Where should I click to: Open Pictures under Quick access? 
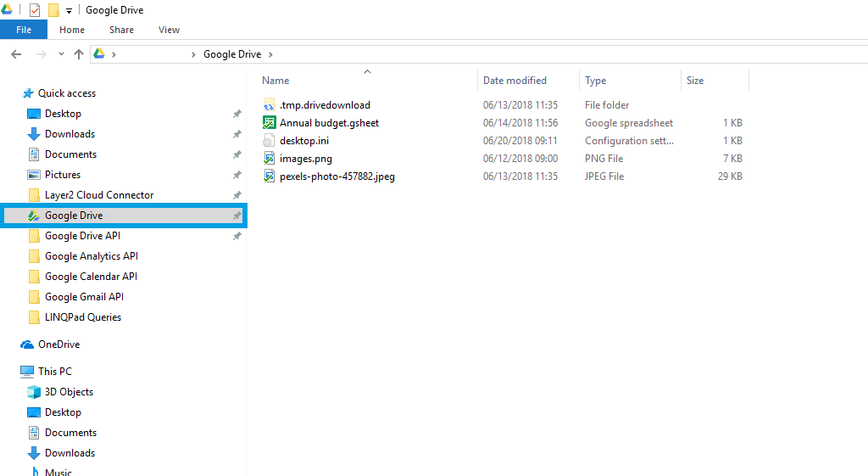coord(63,175)
